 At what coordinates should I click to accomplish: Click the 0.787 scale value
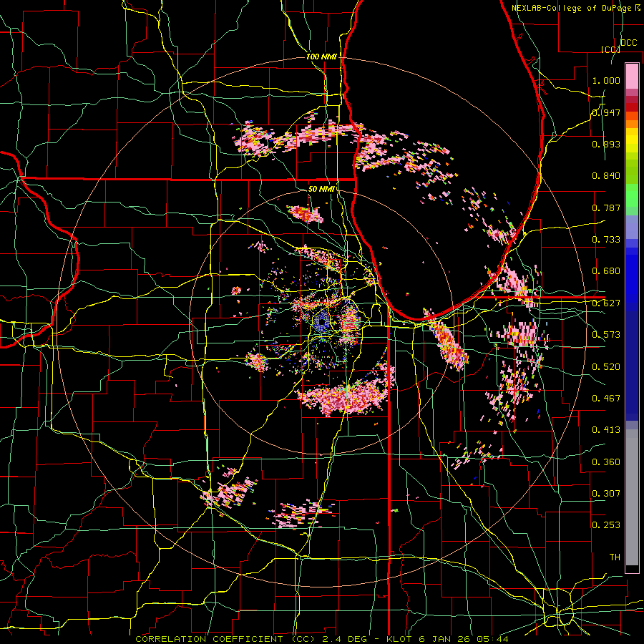point(606,208)
